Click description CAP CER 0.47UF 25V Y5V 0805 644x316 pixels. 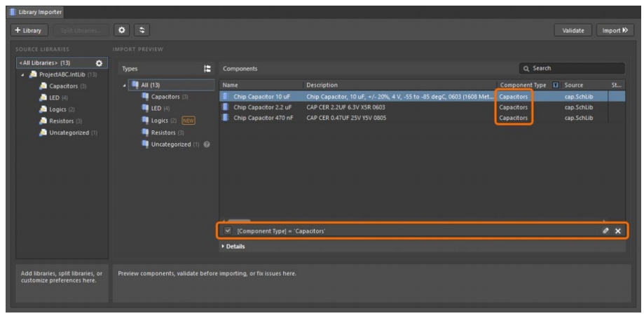point(346,118)
